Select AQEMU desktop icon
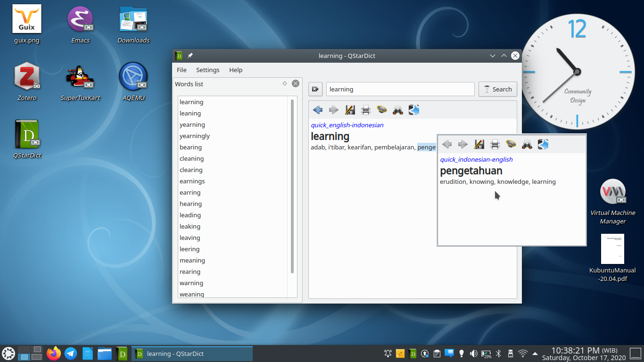 [x=133, y=82]
